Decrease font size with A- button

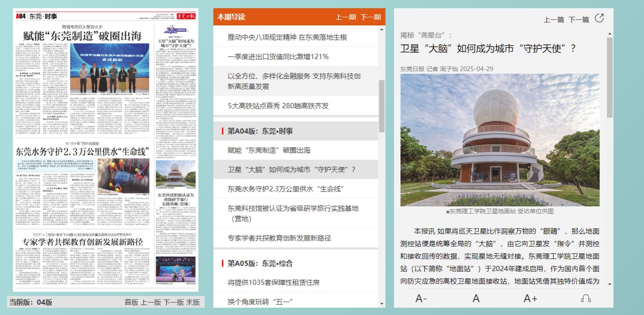pyautogui.click(x=421, y=298)
